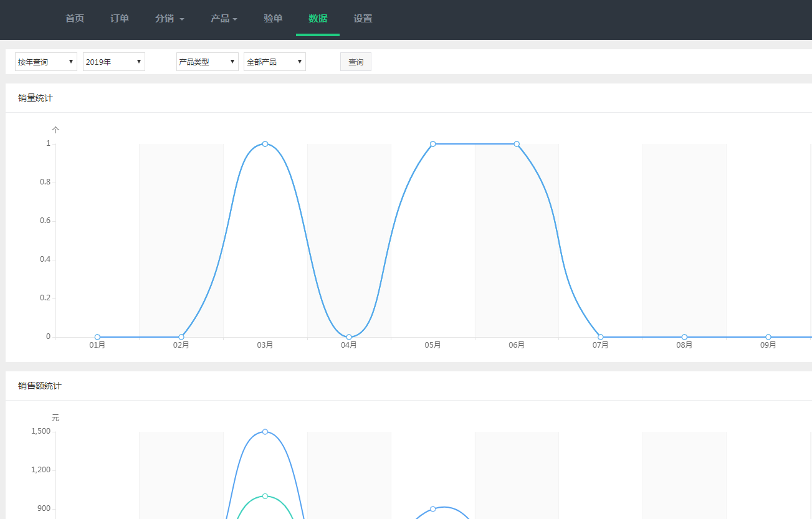The height and width of the screenshot is (519, 812).
Task: Click the 查询 search button
Action: pos(356,62)
